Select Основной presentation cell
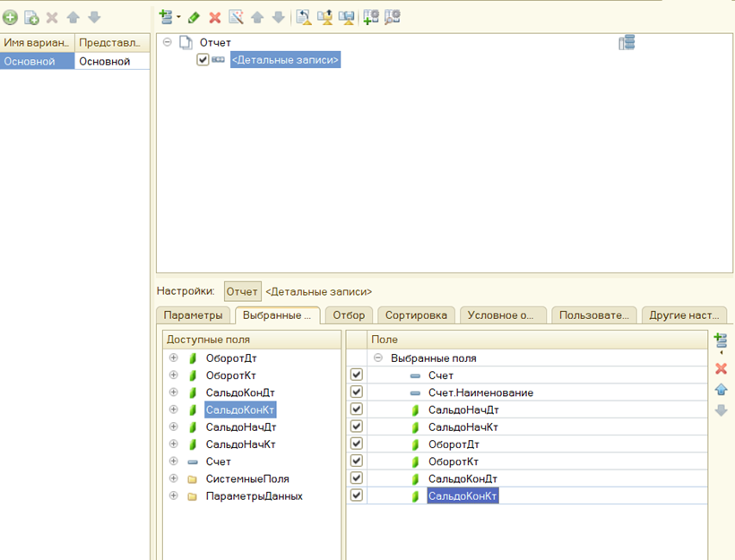This screenshot has width=735, height=560. 112,62
